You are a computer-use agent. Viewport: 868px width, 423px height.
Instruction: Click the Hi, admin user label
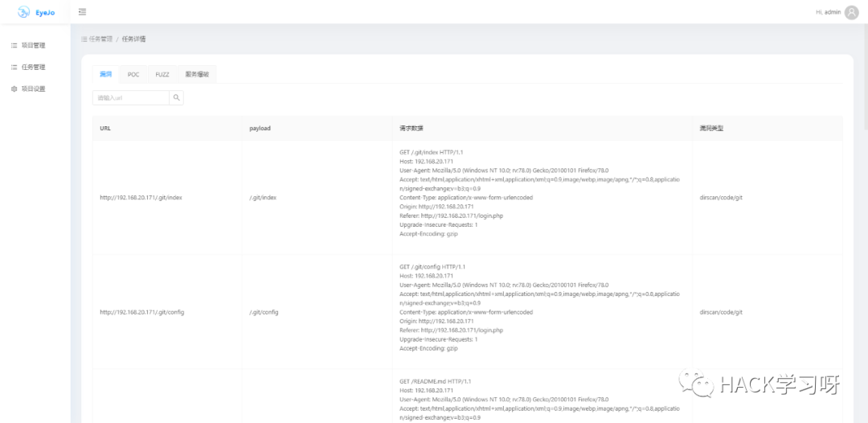[828, 12]
